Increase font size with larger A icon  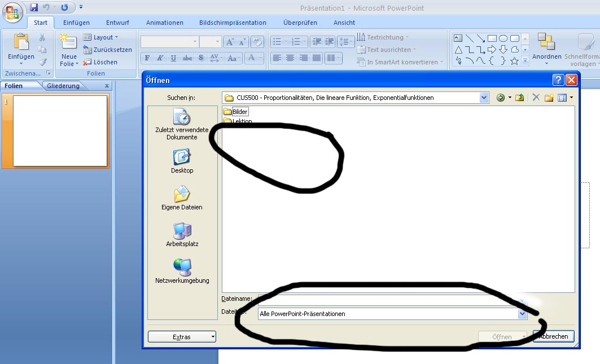tap(230, 42)
